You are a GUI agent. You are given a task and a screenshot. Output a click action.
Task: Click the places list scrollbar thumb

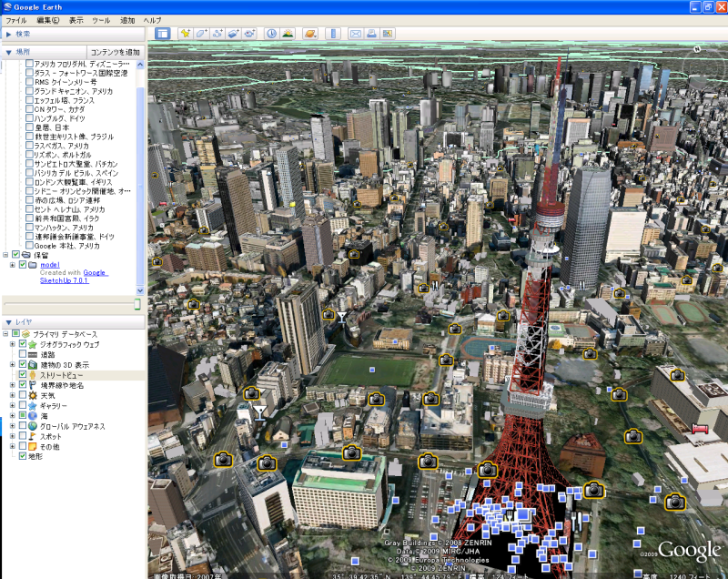[x=140, y=185]
